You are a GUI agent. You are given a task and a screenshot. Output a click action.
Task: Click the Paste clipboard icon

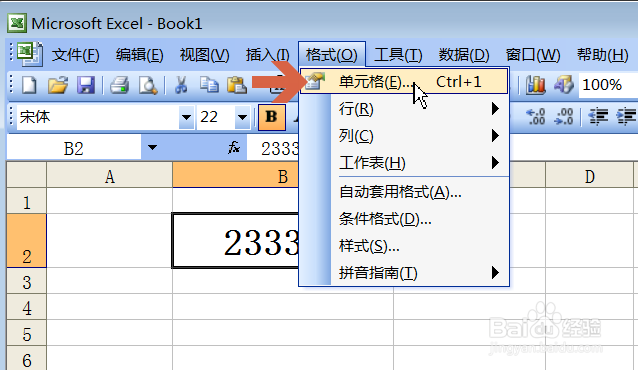point(237,85)
